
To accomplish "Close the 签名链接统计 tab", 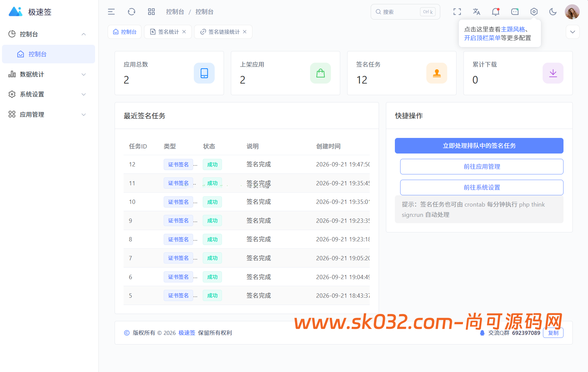I will (245, 32).
